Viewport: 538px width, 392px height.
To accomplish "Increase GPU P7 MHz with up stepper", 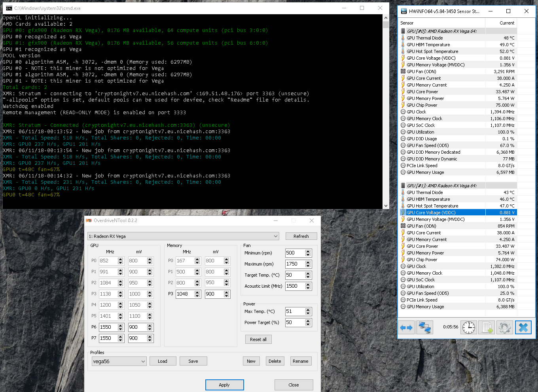I will (x=121, y=337).
